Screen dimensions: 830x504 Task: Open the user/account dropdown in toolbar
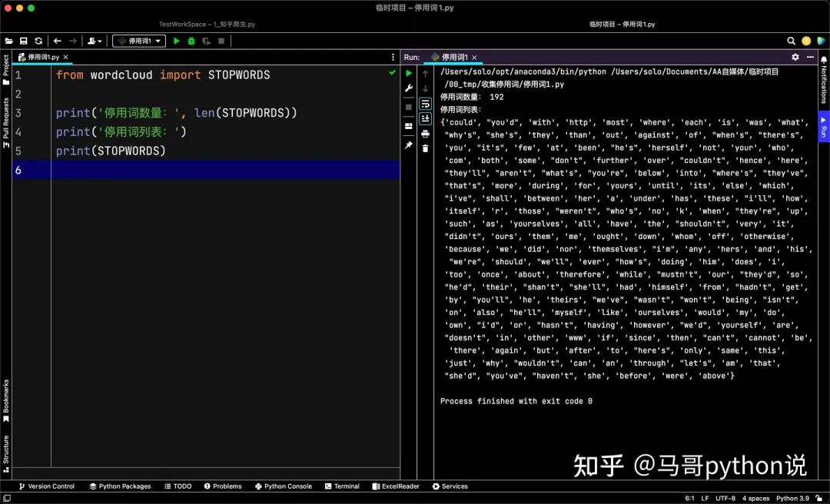[95, 41]
